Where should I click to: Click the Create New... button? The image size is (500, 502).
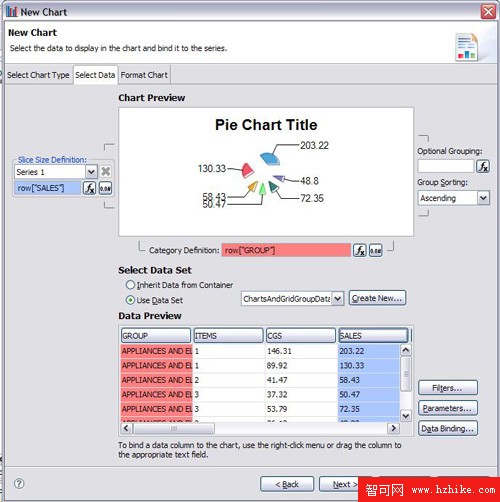coord(377,298)
